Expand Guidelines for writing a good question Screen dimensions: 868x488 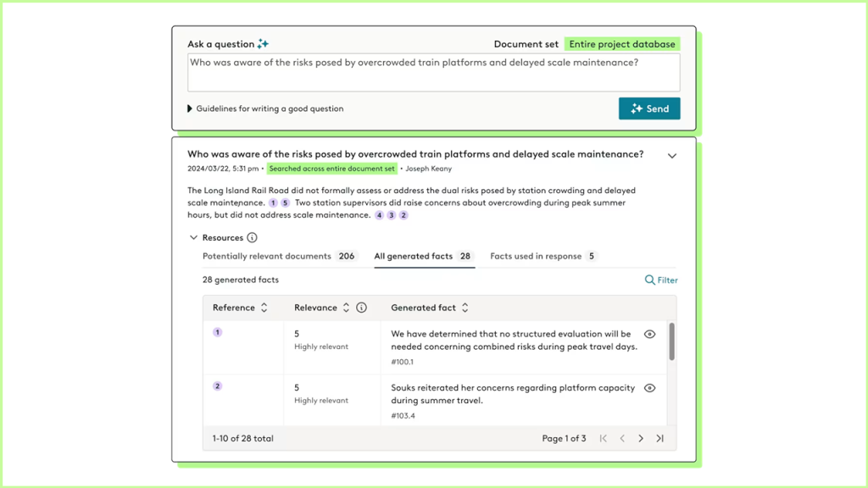pos(190,108)
